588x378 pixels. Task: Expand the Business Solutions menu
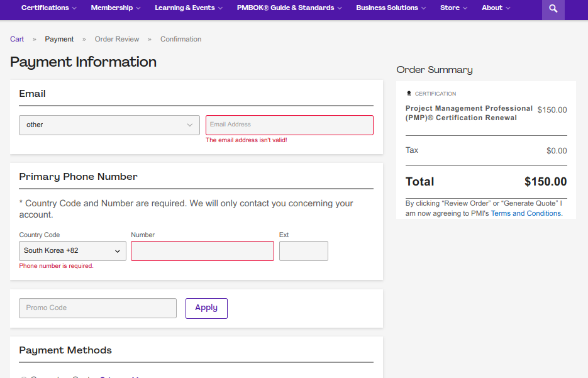tap(391, 8)
